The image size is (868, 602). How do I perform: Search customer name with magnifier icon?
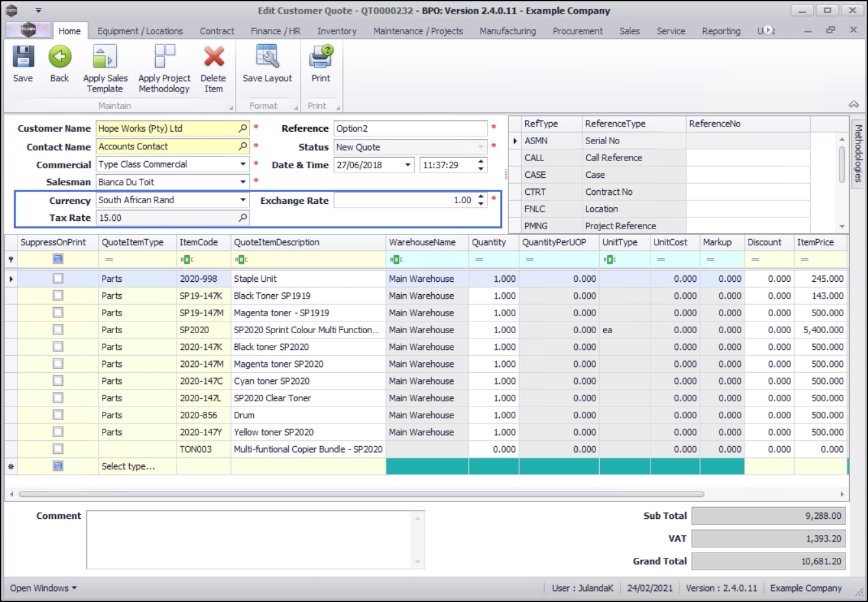click(x=243, y=129)
